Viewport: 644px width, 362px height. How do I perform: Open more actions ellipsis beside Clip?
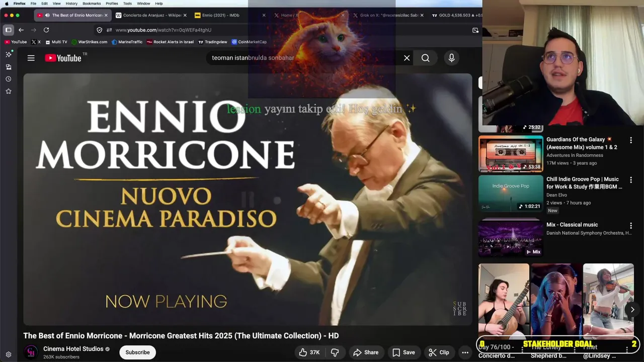465,352
